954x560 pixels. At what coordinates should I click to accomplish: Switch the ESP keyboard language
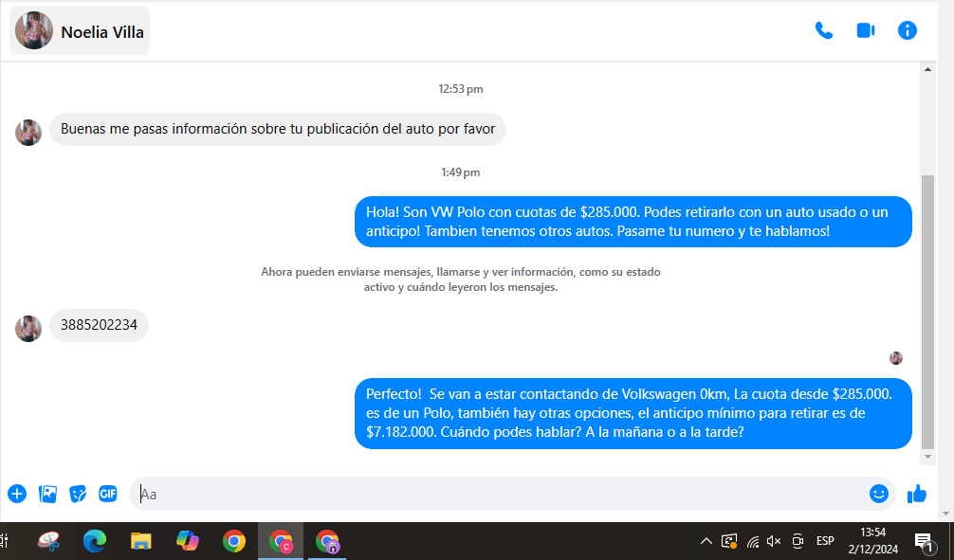[825, 541]
